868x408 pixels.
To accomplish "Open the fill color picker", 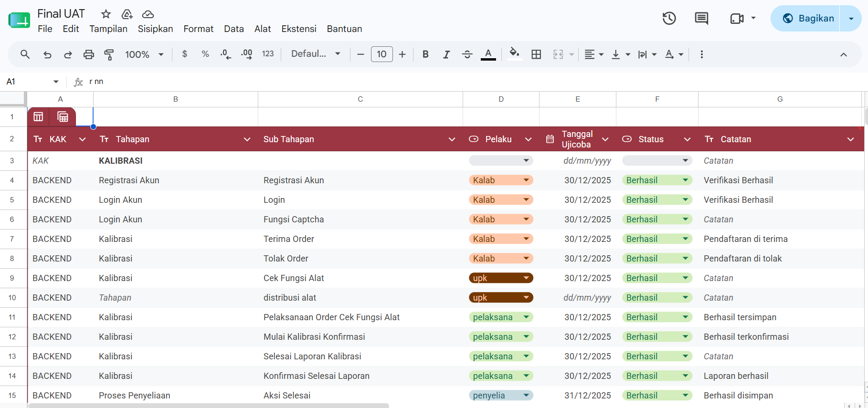I will pos(514,54).
